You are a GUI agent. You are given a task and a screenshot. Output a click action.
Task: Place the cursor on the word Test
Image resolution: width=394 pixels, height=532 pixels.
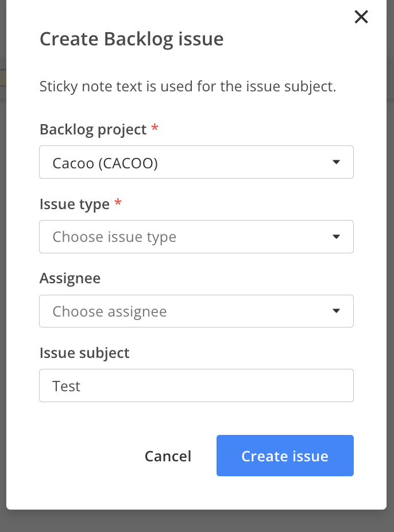(66, 386)
